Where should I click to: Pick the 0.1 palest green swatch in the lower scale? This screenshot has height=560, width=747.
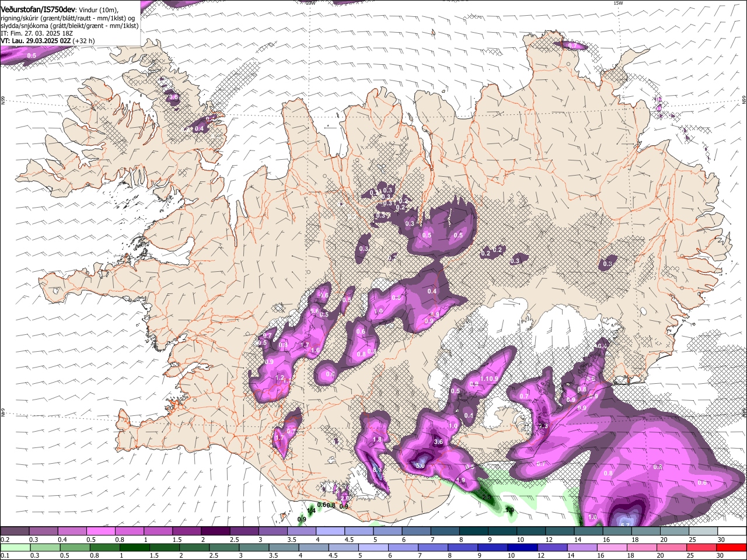(x=15, y=547)
